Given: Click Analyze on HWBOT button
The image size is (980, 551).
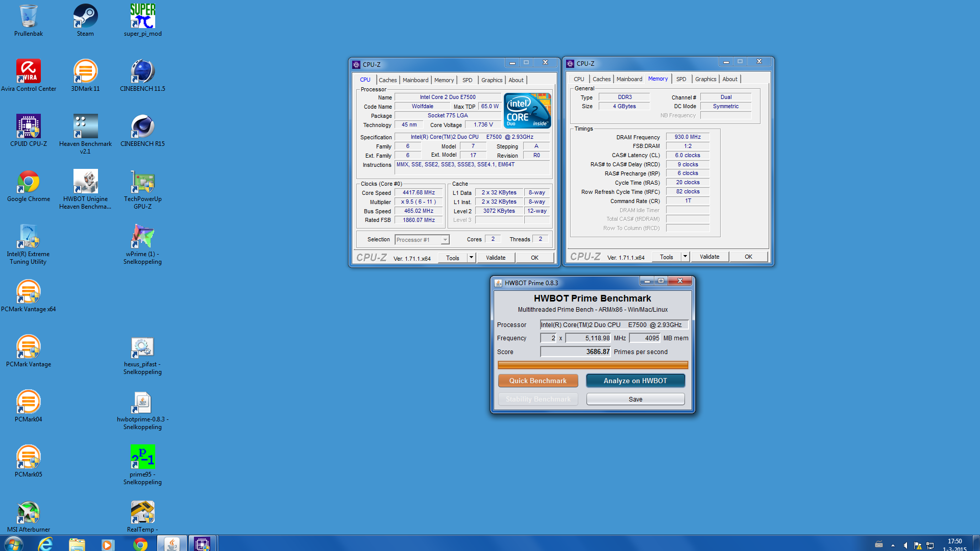Looking at the screenshot, I should (635, 381).
